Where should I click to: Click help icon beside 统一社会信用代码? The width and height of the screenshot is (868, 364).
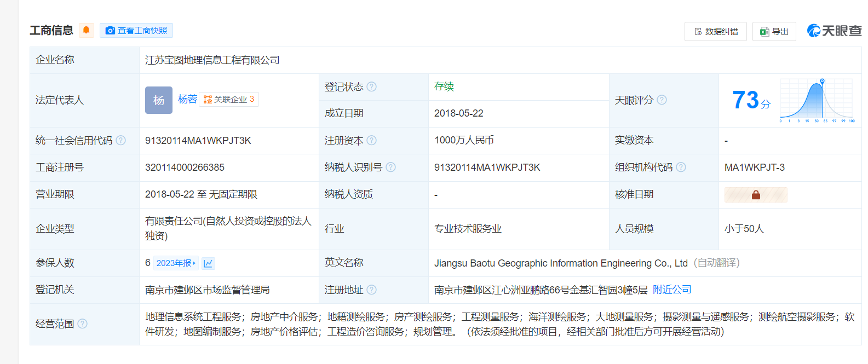(120, 140)
